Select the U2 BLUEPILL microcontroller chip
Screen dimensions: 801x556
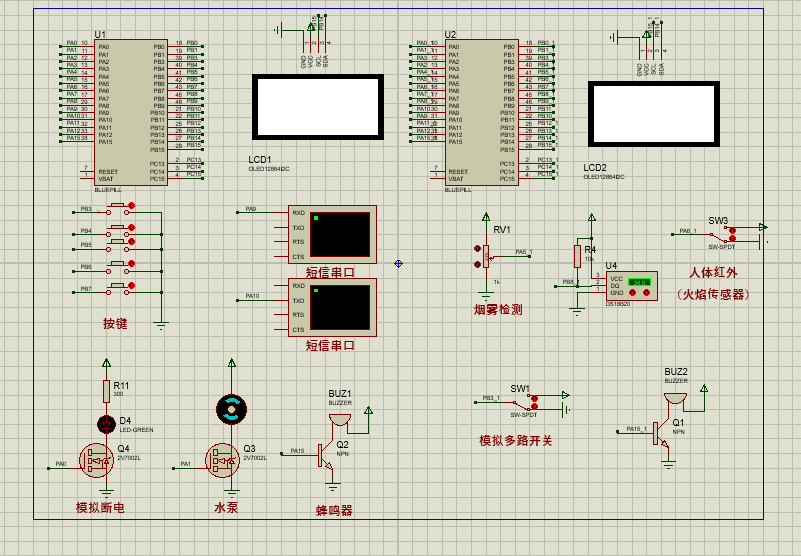[x=481, y=112]
